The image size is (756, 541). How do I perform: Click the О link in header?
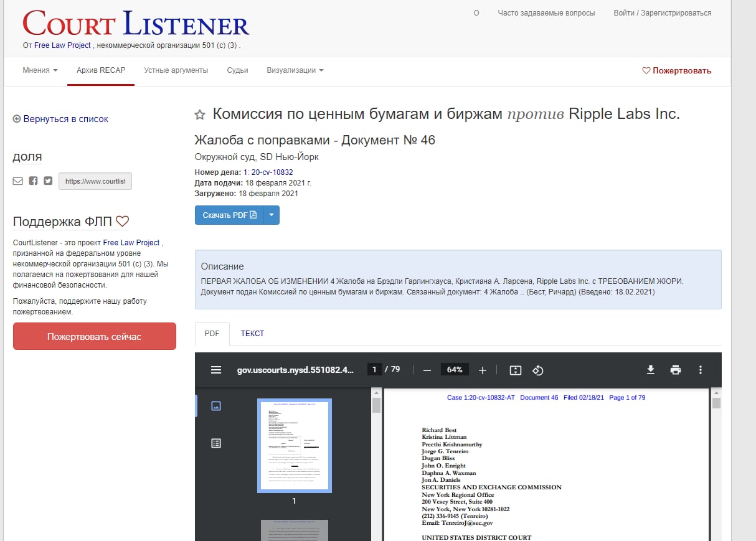476,12
